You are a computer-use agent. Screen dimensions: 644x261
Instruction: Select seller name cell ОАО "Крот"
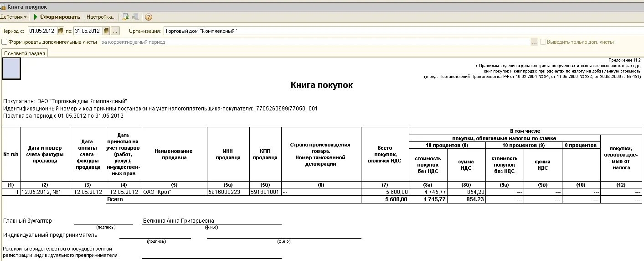[x=174, y=192]
